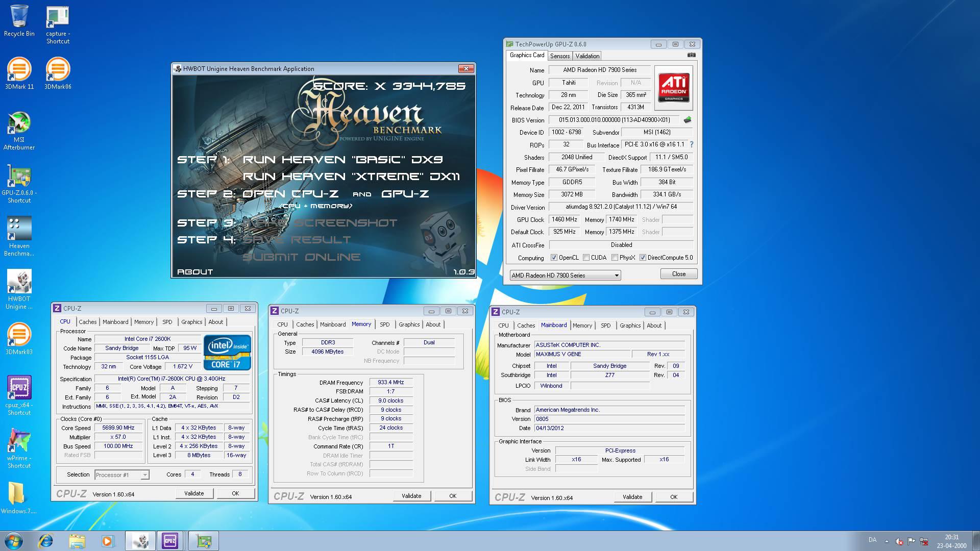Open wPrime desktop shortcut
980x551 pixels.
19,448
